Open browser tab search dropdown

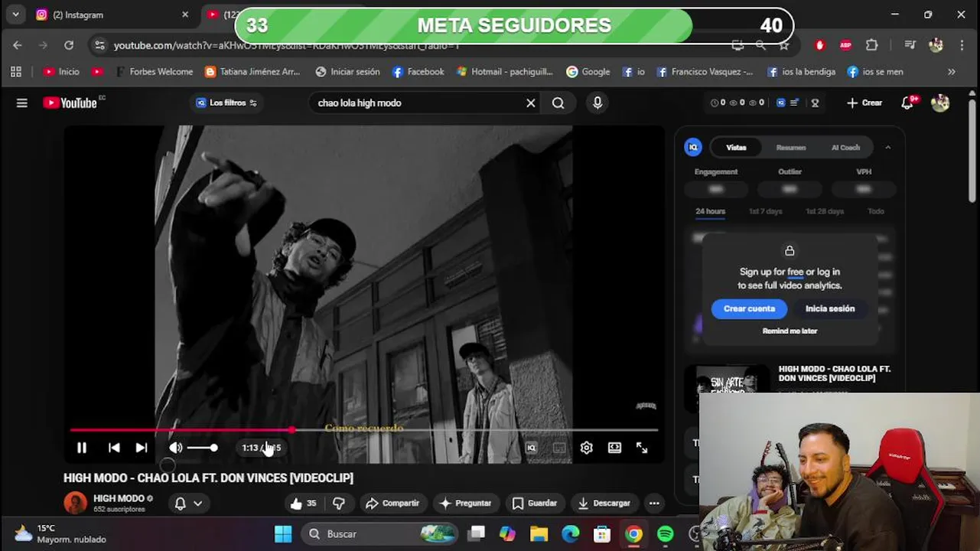tap(15, 15)
